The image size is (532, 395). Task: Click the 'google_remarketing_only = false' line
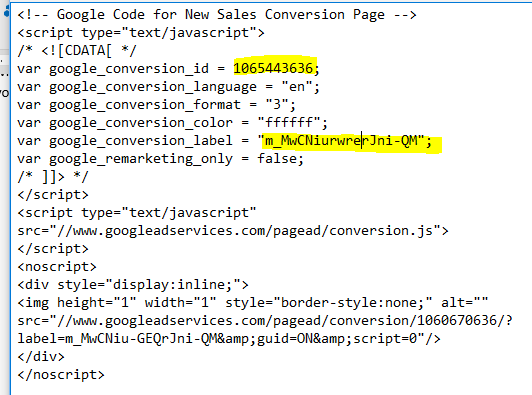tap(160, 158)
